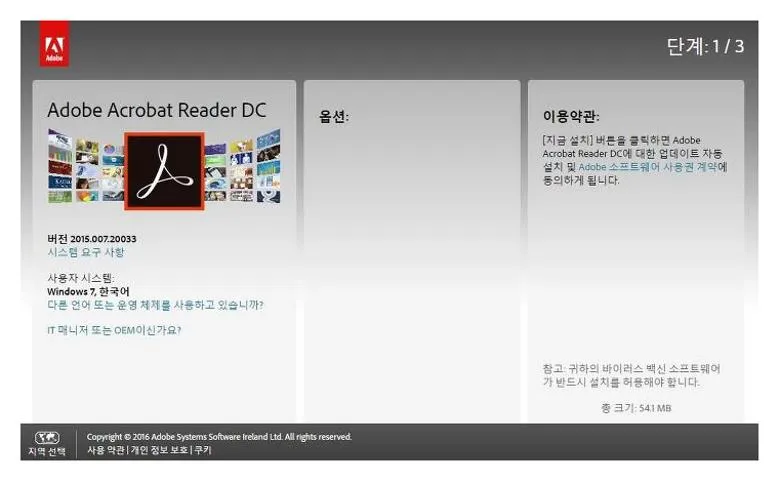Click the 총 크기: 54.1 MB text

pyautogui.click(x=636, y=408)
